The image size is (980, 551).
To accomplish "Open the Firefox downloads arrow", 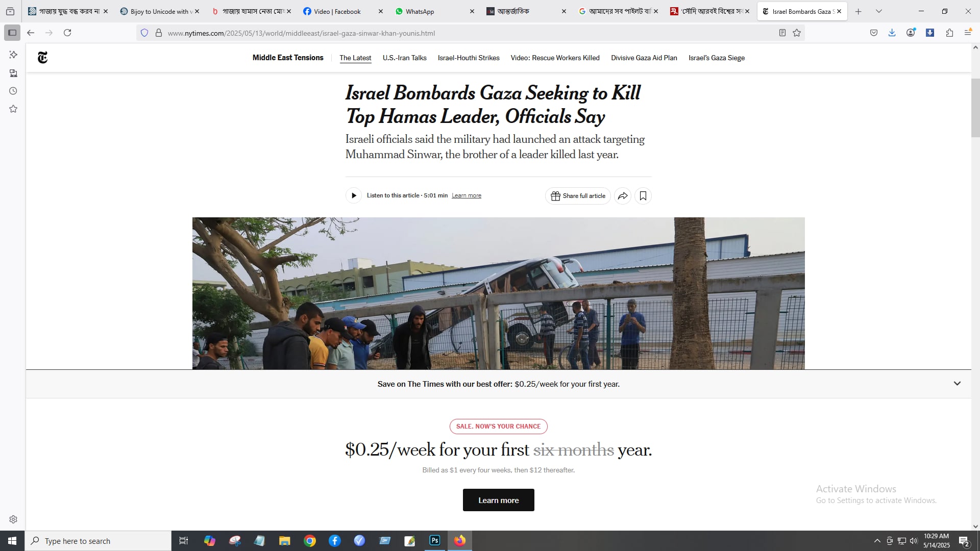I will click(x=892, y=33).
